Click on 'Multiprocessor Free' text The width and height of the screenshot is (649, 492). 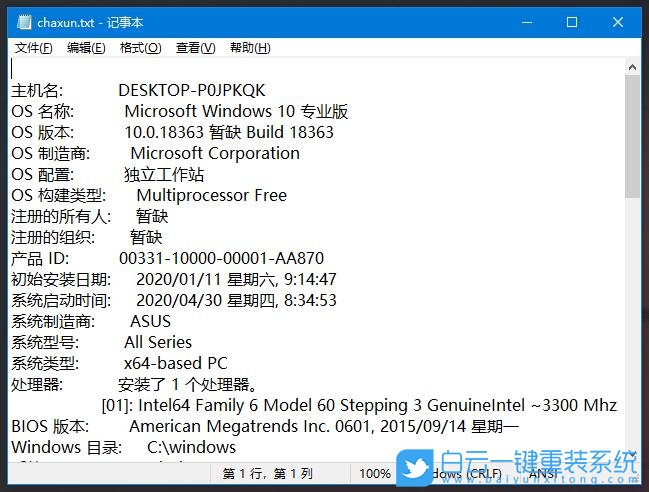[212, 195]
